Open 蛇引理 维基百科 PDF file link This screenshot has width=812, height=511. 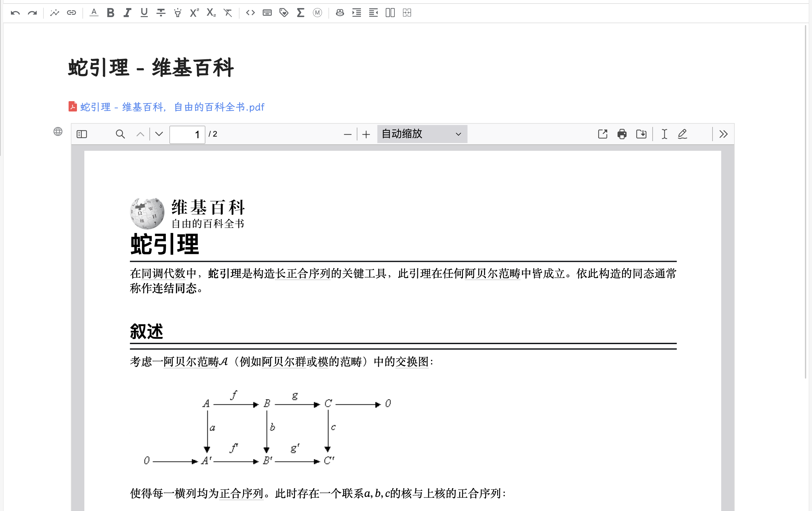[171, 107]
